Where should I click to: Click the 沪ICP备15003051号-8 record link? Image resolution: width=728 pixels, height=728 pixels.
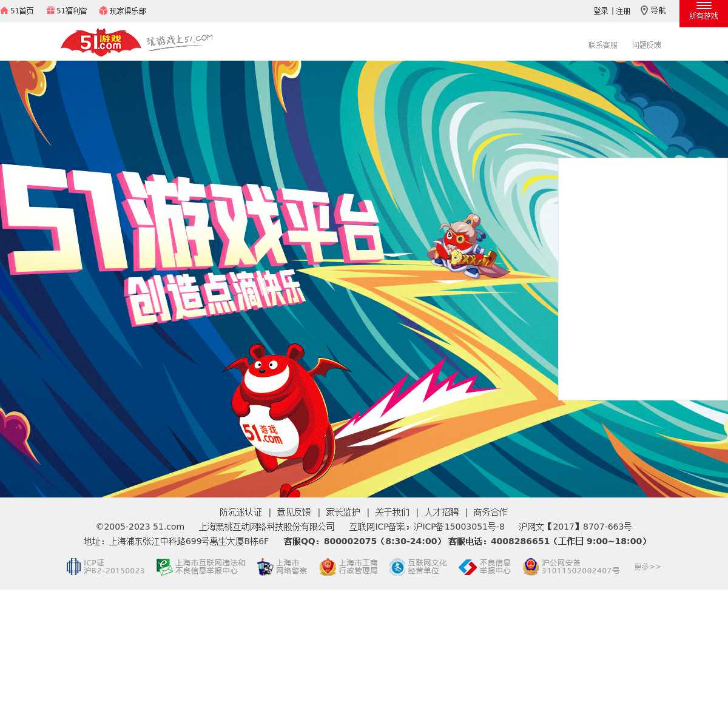[459, 527]
